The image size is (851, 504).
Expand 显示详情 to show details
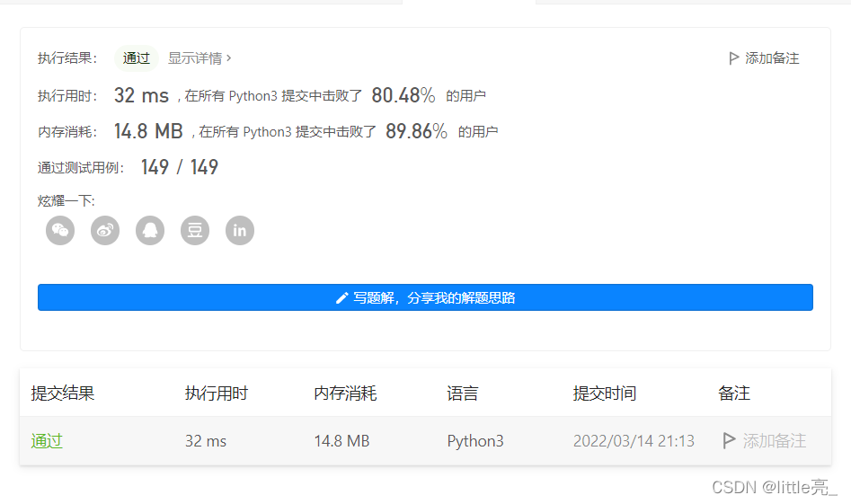pyautogui.click(x=199, y=58)
